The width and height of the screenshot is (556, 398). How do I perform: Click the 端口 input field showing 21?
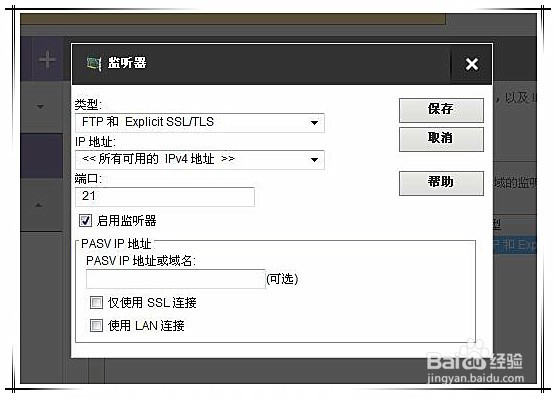click(165, 197)
